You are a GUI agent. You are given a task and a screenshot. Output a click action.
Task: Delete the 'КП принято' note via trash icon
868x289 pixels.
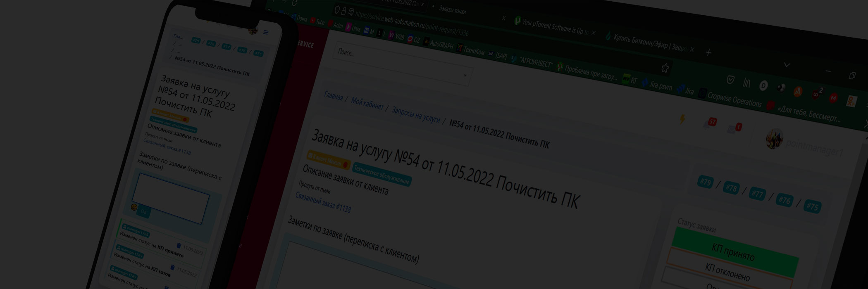coord(179,246)
